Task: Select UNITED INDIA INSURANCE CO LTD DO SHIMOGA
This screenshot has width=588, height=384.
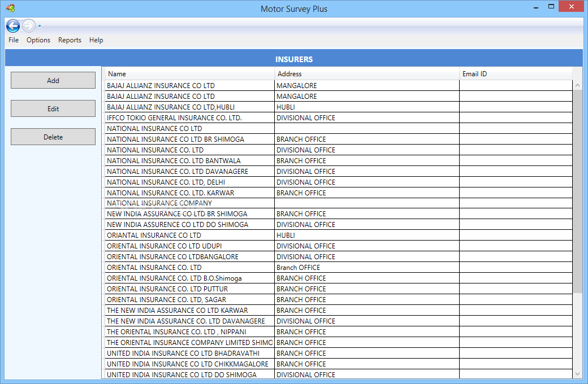Action: tap(339, 374)
